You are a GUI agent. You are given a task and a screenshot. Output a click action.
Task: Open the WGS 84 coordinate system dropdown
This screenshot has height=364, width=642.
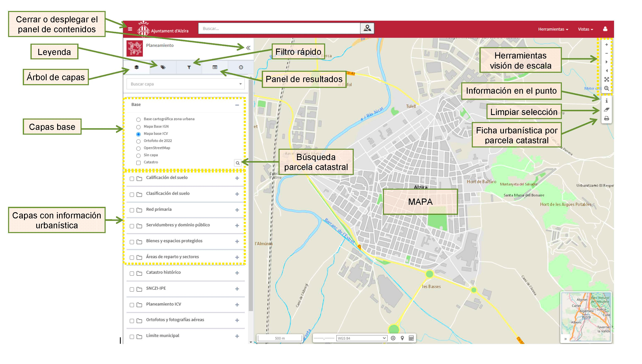point(362,338)
